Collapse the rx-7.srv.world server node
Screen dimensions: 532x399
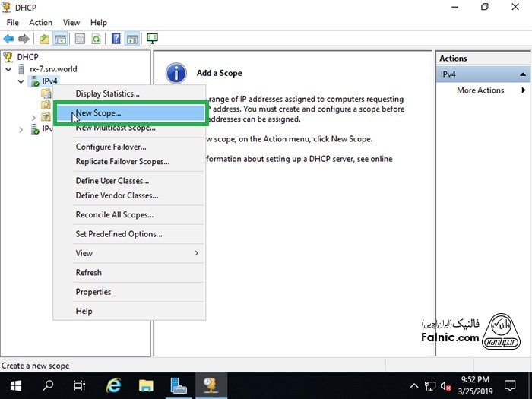tap(9, 69)
